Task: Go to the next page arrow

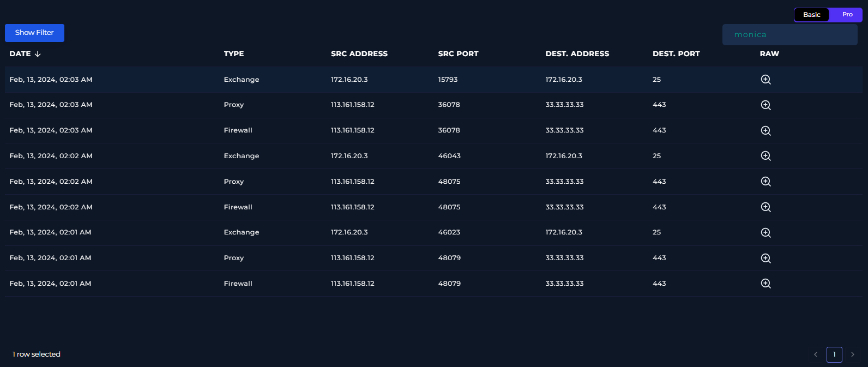Action: 853,354
